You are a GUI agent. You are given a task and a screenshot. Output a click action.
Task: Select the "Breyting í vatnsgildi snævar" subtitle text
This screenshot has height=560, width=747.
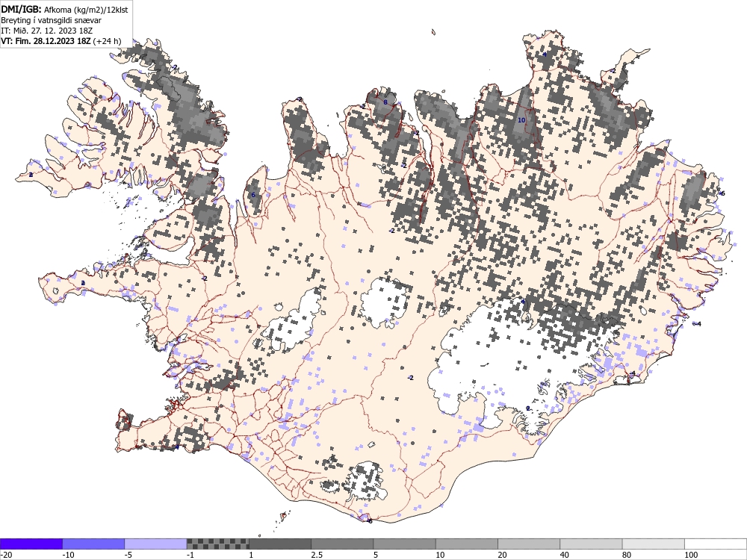[51, 20]
